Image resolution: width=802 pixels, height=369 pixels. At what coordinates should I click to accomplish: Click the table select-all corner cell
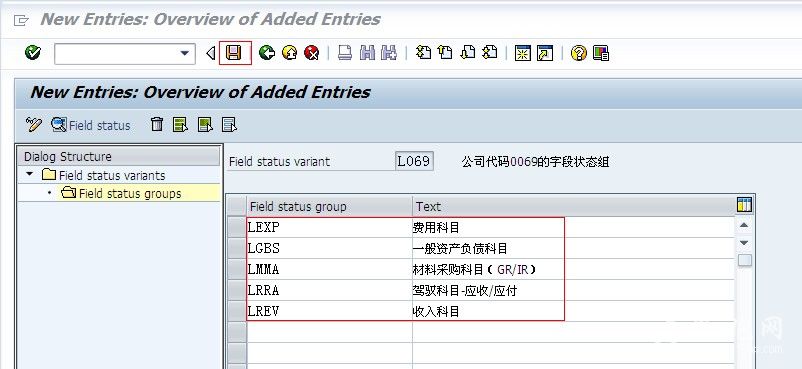coord(237,207)
